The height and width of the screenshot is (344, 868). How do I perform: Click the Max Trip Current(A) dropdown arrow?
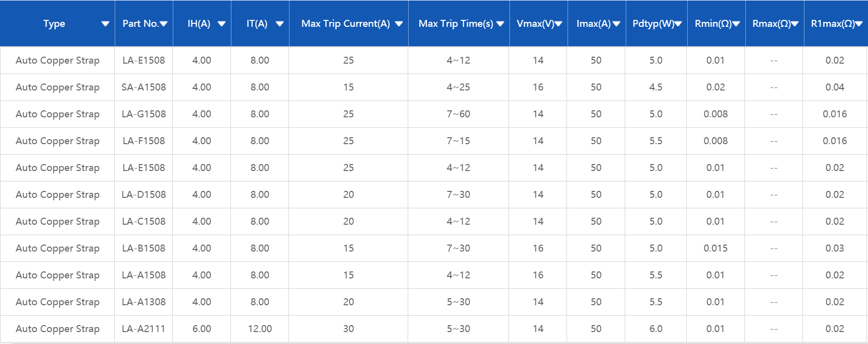399,24
